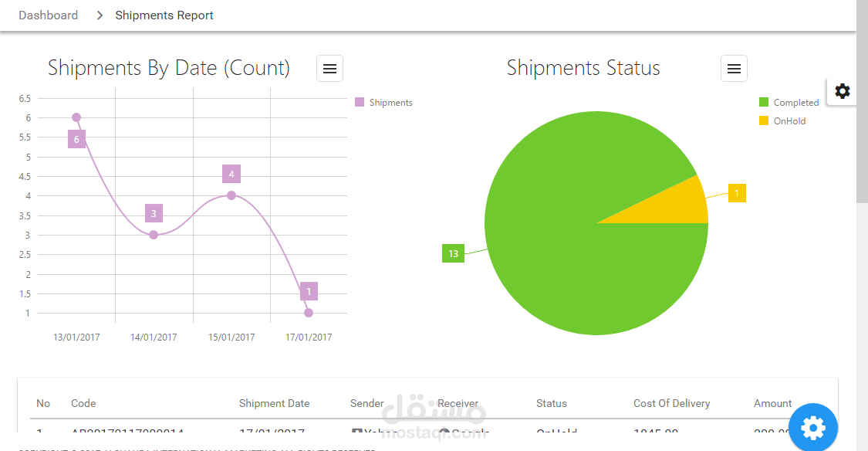Open the right chart's hamburger export dropdown

[x=734, y=68]
